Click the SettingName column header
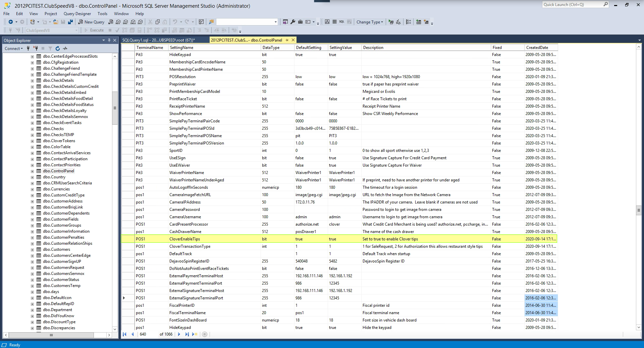 click(215, 48)
